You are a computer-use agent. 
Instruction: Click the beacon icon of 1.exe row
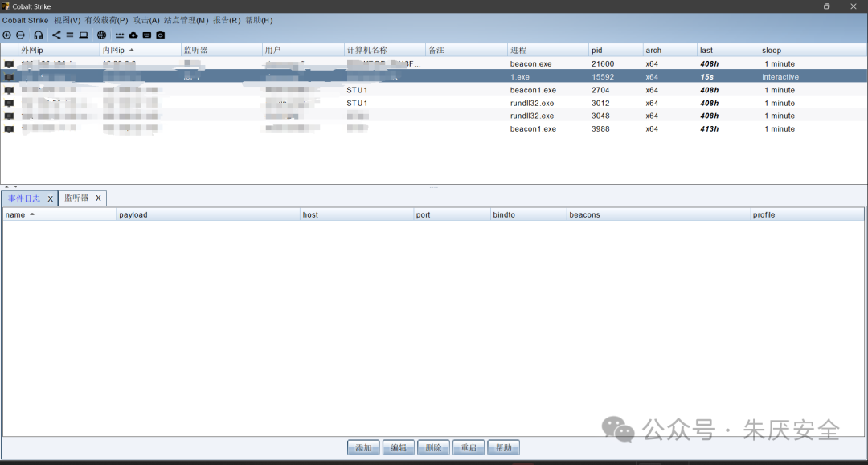[x=9, y=77]
